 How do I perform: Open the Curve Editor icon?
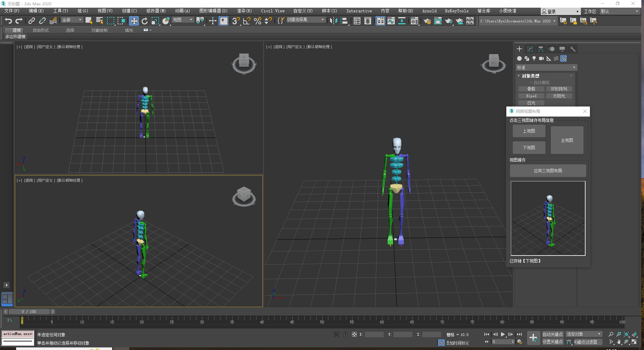(391, 21)
